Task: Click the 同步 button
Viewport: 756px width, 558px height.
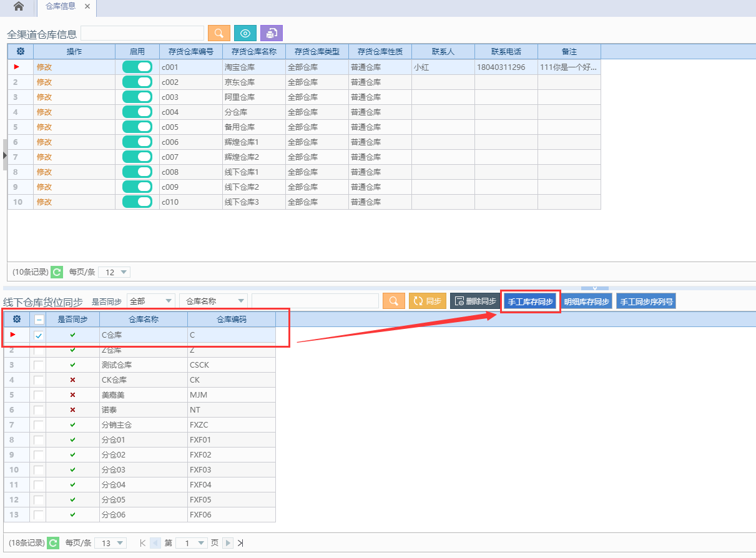Action: tap(428, 301)
